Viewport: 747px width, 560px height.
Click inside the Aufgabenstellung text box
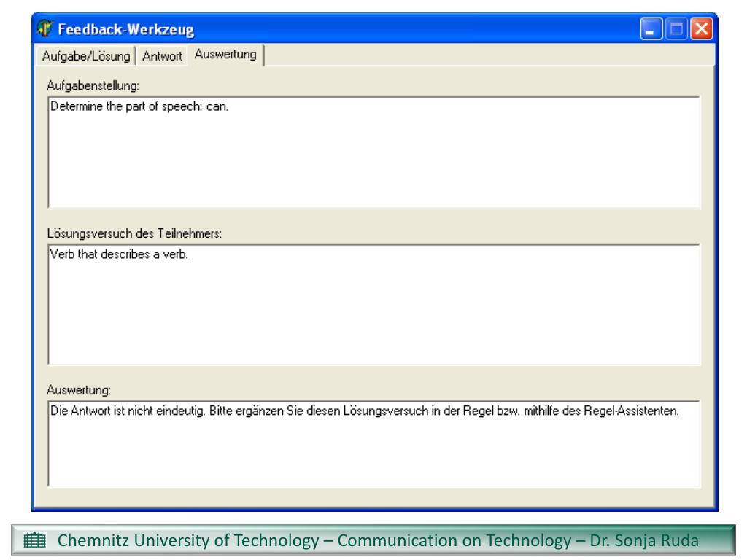click(x=374, y=152)
